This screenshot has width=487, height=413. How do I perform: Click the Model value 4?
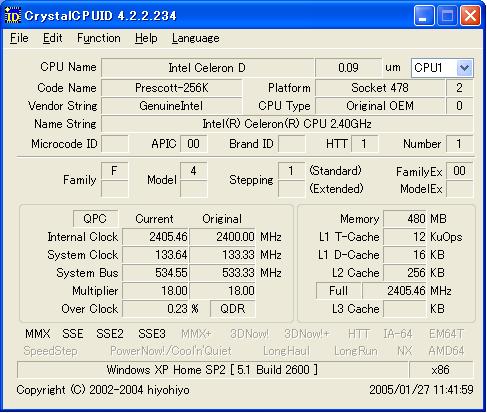click(x=193, y=171)
